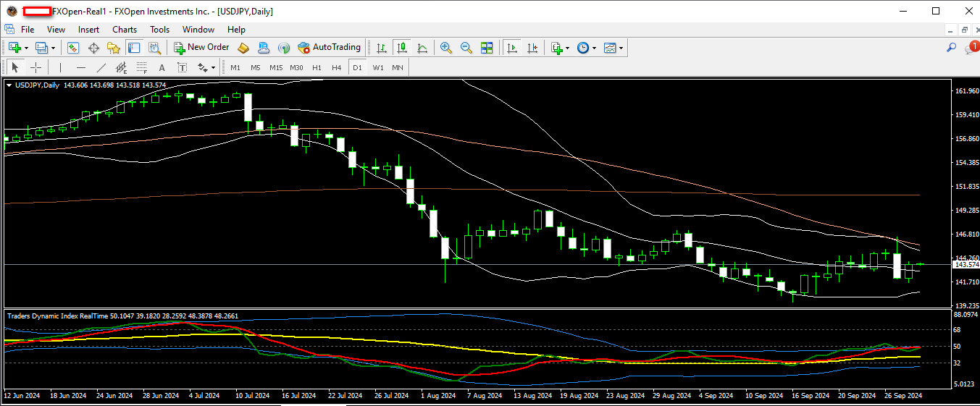The width and height of the screenshot is (980, 406).
Task: Click the New Chart icon
Action: [14, 48]
